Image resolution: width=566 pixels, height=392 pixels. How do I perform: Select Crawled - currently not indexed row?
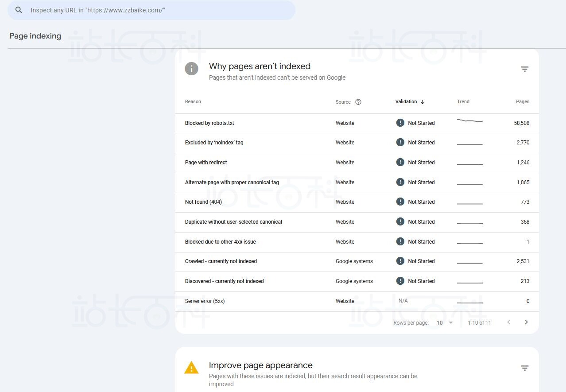tap(221, 261)
